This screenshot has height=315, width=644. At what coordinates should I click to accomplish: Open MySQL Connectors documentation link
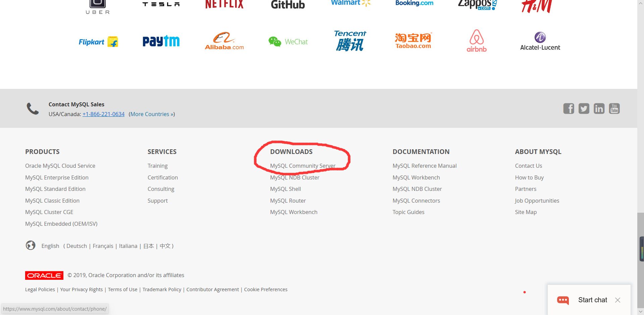coord(416,201)
